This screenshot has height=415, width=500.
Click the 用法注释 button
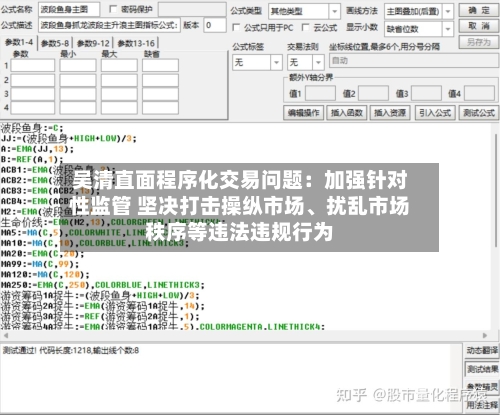[x=482, y=405]
